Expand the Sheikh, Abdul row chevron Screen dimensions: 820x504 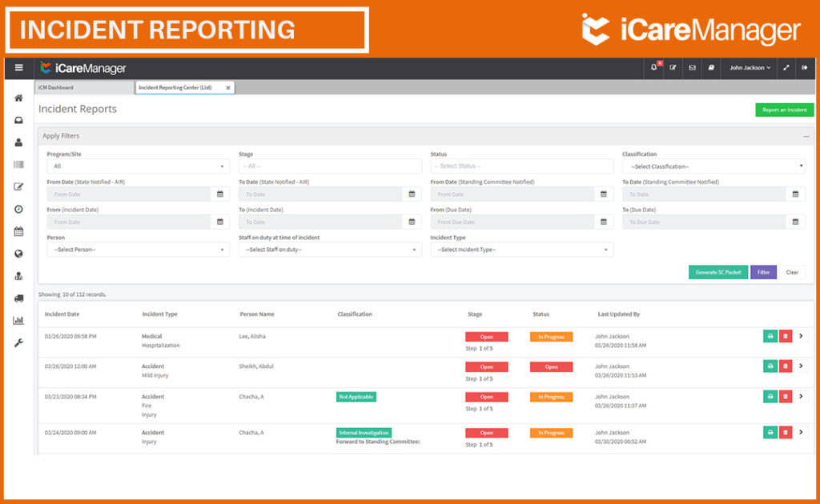click(x=801, y=366)
